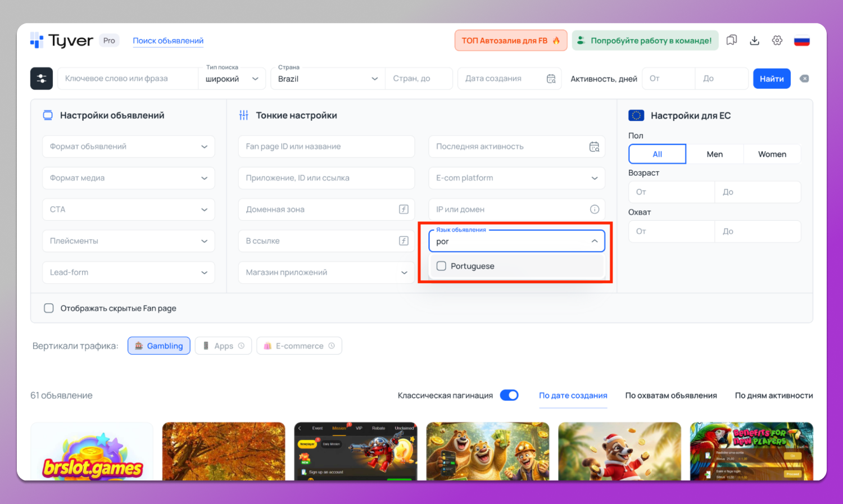This screenshot has width=843, height=504.
Task: Click the download icon in header
Action: pyautogui.click(x=754, y=40)
